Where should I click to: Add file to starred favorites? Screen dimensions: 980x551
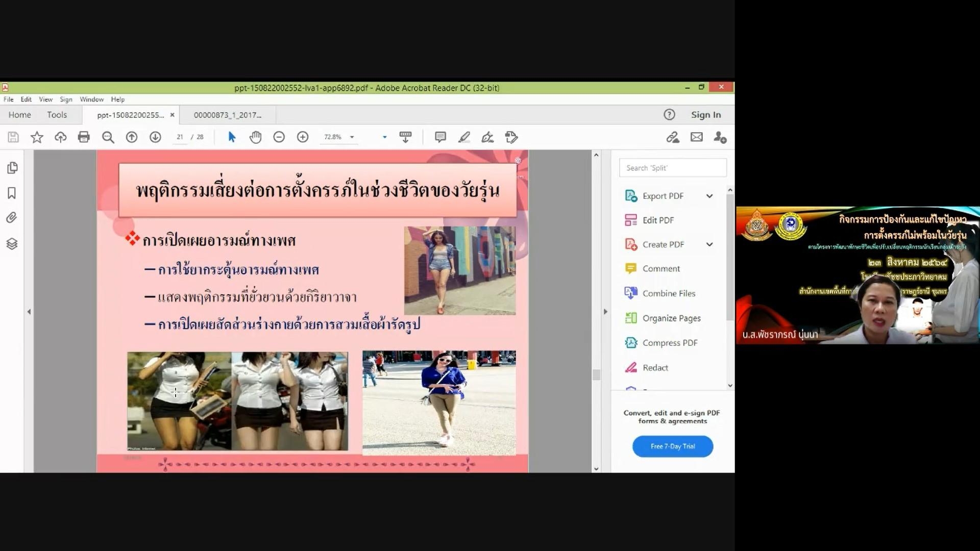pyautogui.click(x=37, y=137)
